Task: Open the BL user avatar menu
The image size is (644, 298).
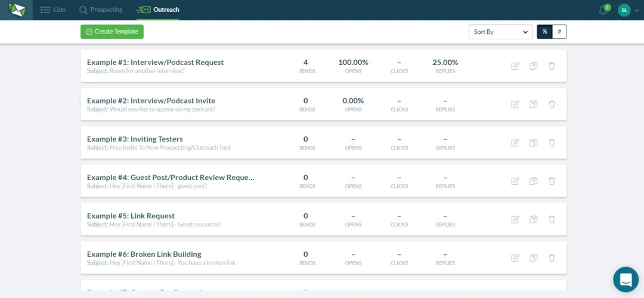Action: click(x=624, y=10)
